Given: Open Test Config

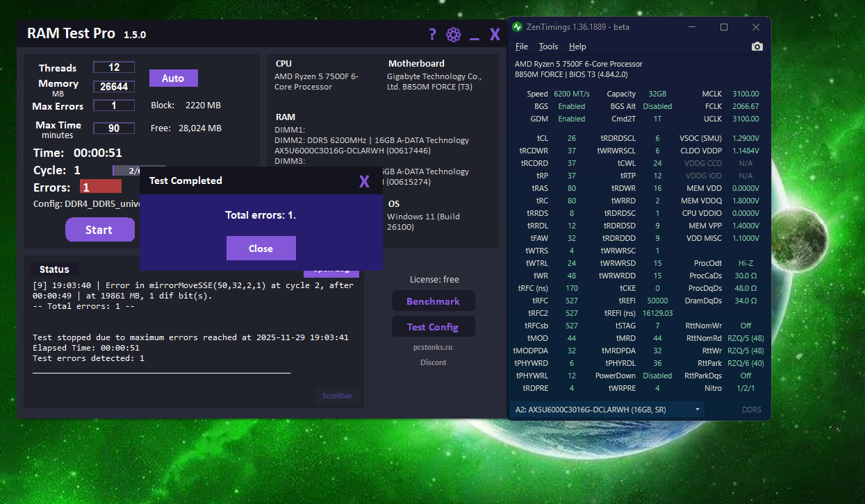Looking at the screenshot, I should click(434, 327).
